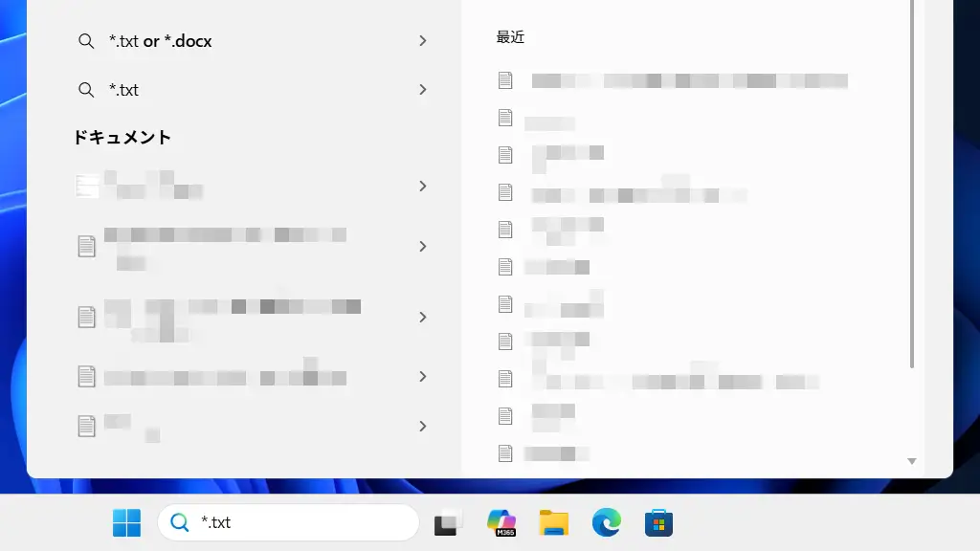Viewport: 980px width, 551px height.
Task: Open File Explorer from the taskbar
Action: pyautogui.click(x=554, y=522)
